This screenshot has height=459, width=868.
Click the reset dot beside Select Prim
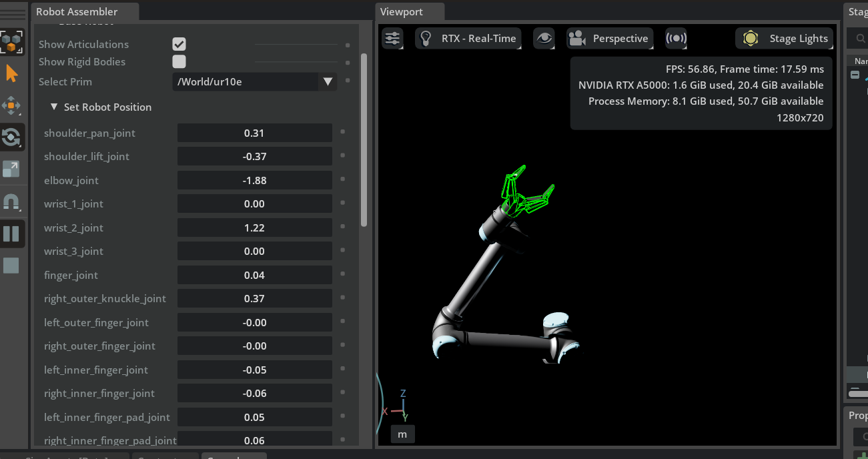coord(348,81)
